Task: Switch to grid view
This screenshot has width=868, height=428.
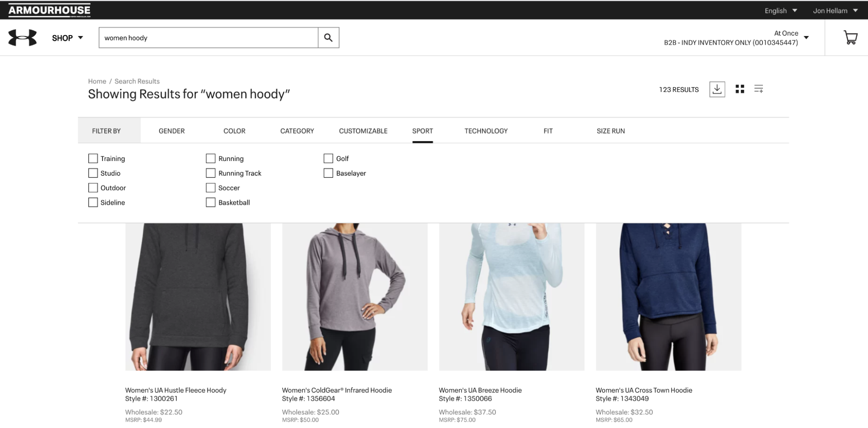Action: (x=740, y=89)
